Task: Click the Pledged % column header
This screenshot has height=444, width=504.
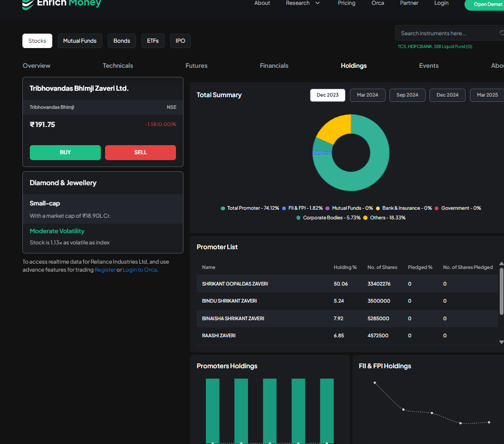Action: (x=420, y=267)
